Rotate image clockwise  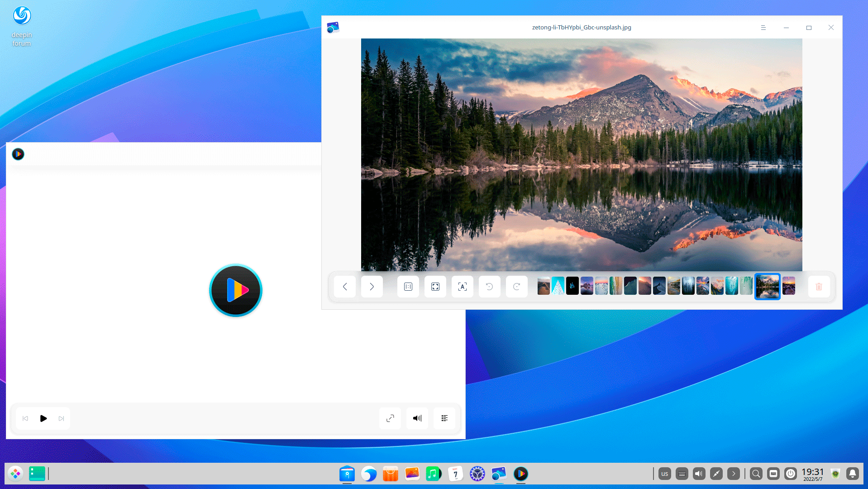pyautogui.click(x=516, y=287)
